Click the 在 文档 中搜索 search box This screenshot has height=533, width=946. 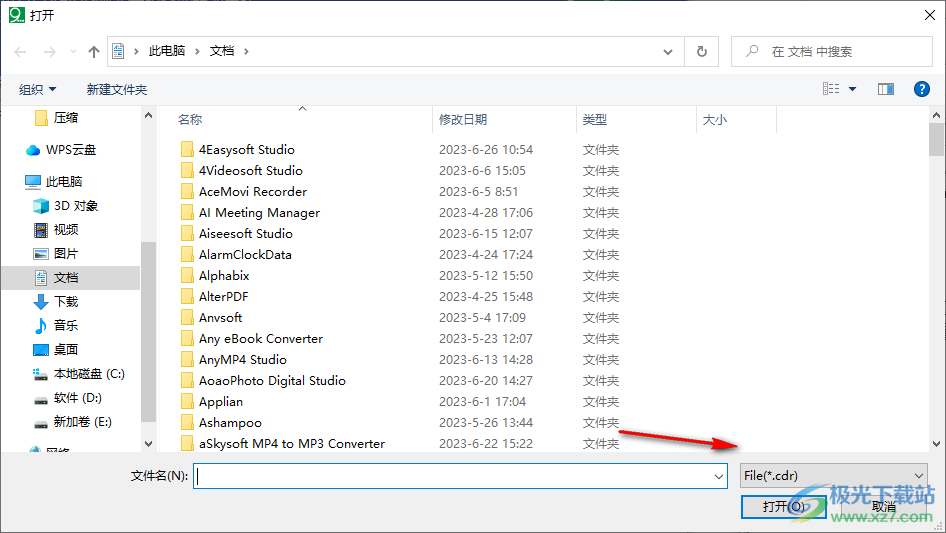click(x=833, y=52)
